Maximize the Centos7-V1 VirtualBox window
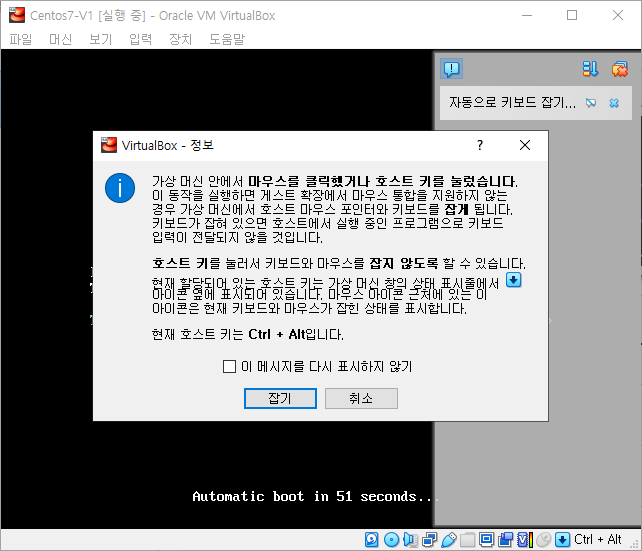Viewport: 642px width, 551px height. 572,16
